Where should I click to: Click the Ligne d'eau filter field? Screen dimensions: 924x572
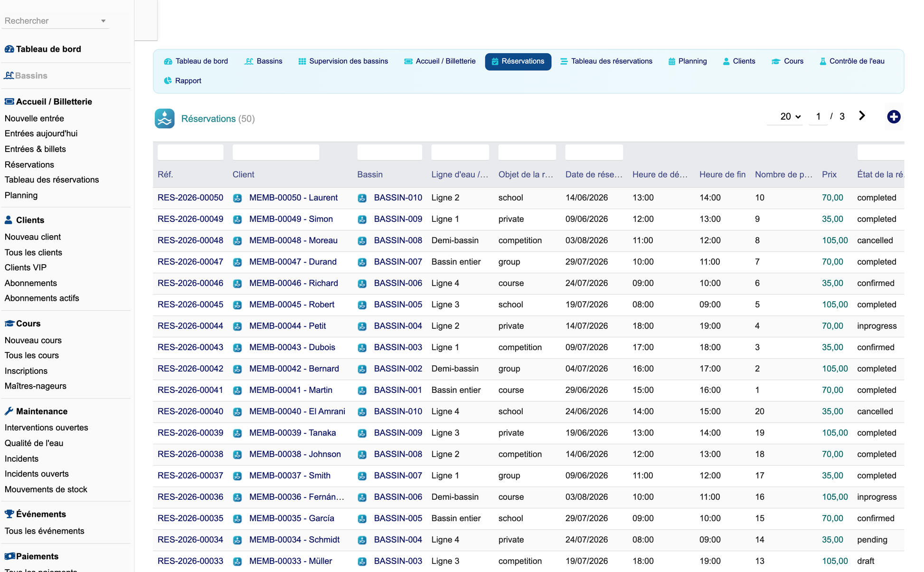tap(460, 152)
